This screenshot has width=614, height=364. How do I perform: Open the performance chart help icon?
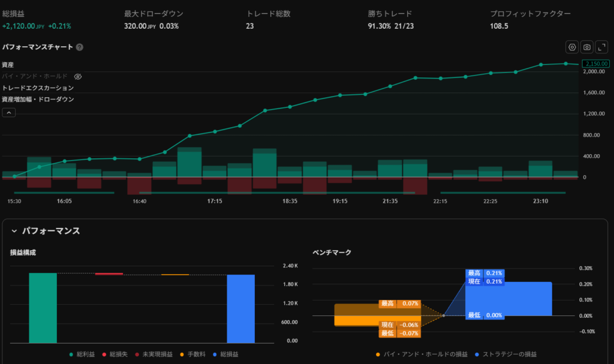click(x=79, y=47)
